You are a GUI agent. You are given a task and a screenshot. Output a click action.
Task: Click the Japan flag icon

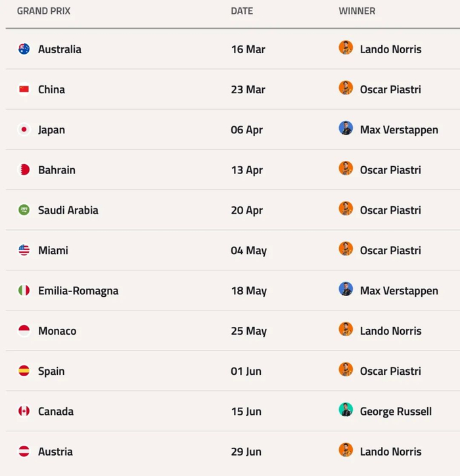tap(24, 130)
